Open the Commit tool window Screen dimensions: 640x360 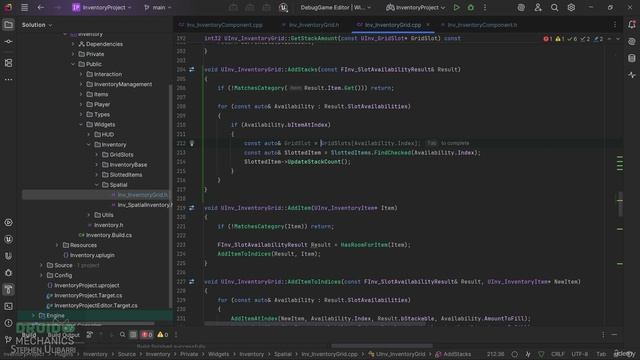(8, 42)
